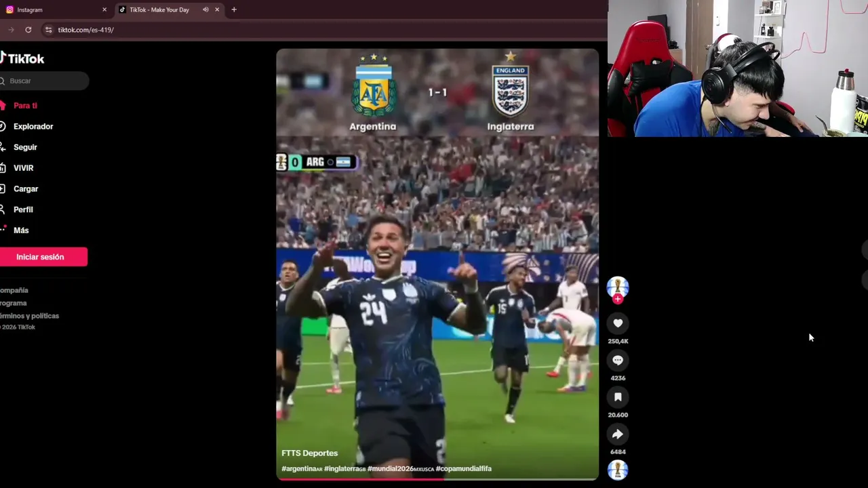
Task: Click the 20.600 saves count
Action: click(618, 415)
